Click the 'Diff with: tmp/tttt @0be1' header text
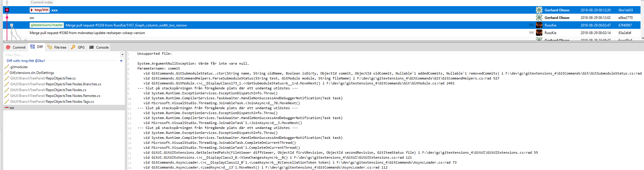This screenshot has height=170, width=644. [x=26, y=61]
